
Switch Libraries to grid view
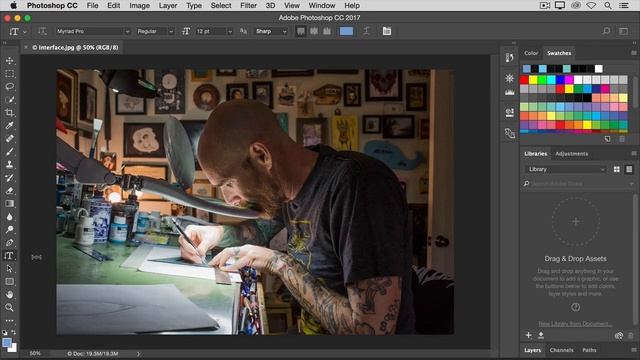tap(617, 169)
